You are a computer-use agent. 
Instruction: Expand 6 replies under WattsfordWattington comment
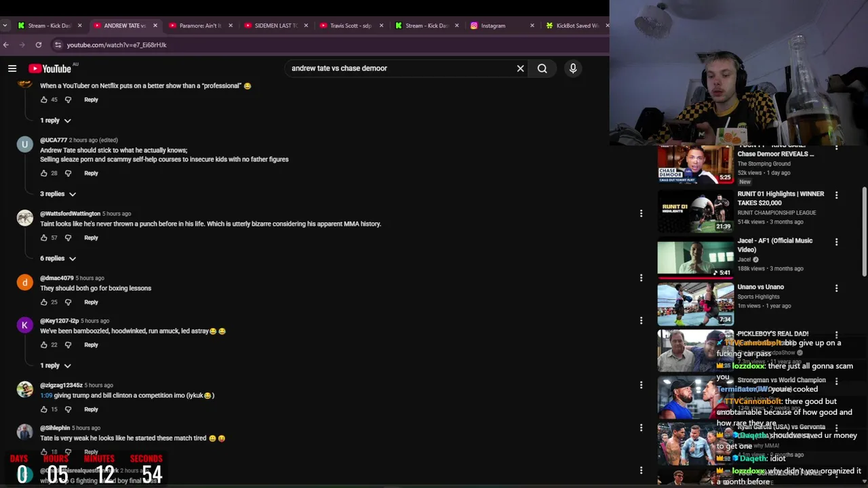(x=58, y=258)
